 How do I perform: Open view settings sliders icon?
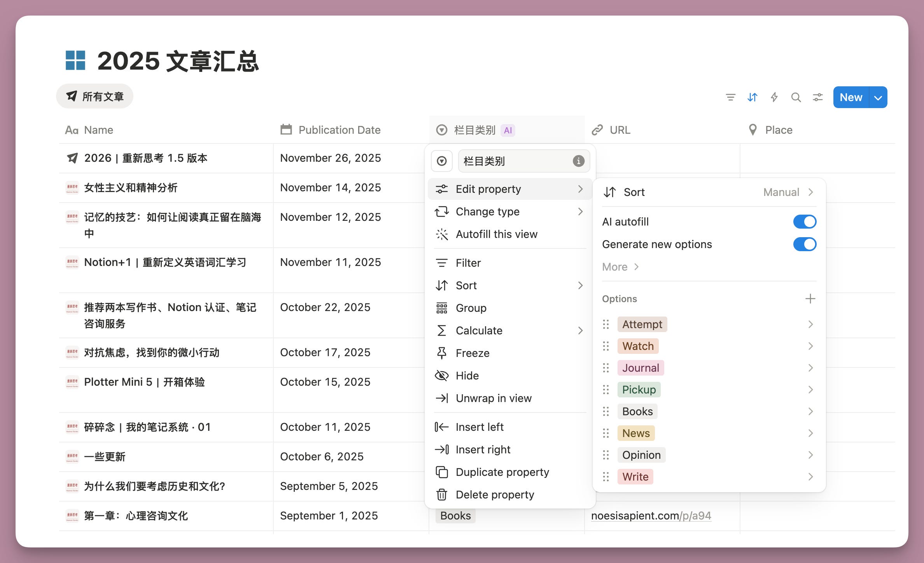click(x=817, y=97)
